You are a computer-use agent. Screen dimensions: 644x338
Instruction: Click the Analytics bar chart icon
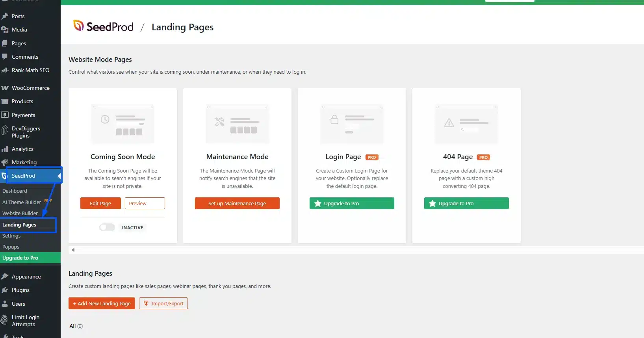point(5,149)
